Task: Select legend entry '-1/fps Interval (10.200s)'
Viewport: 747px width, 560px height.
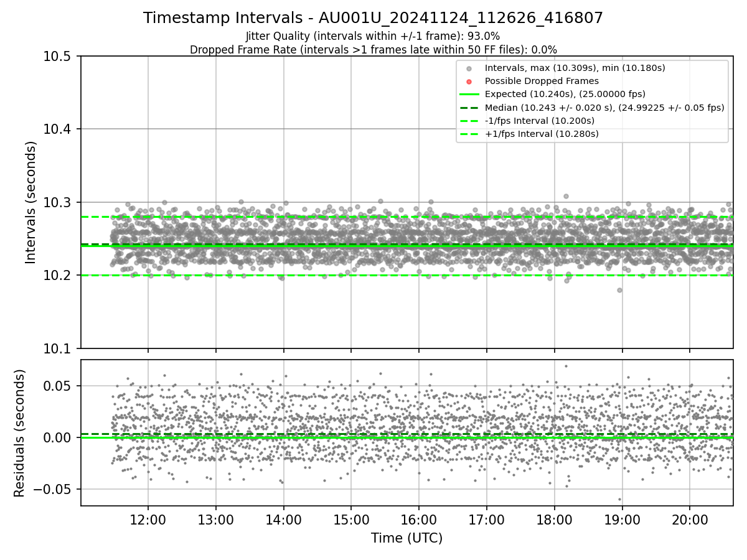Action: (x=539, y=120)
